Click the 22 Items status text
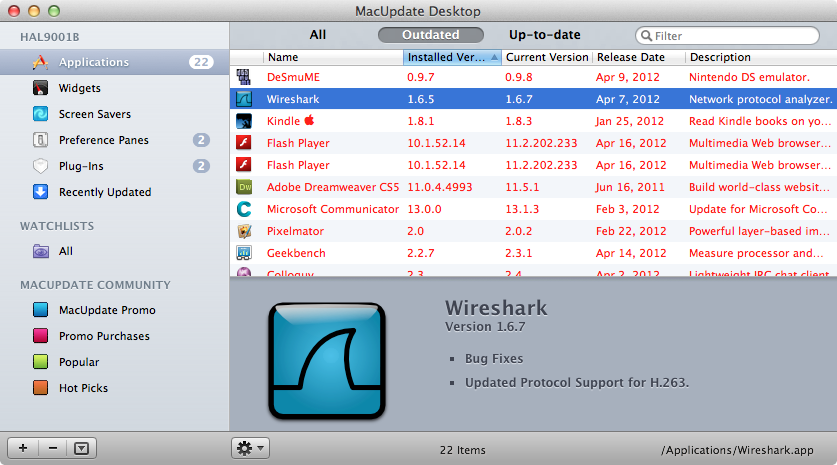 click(462, 450)
